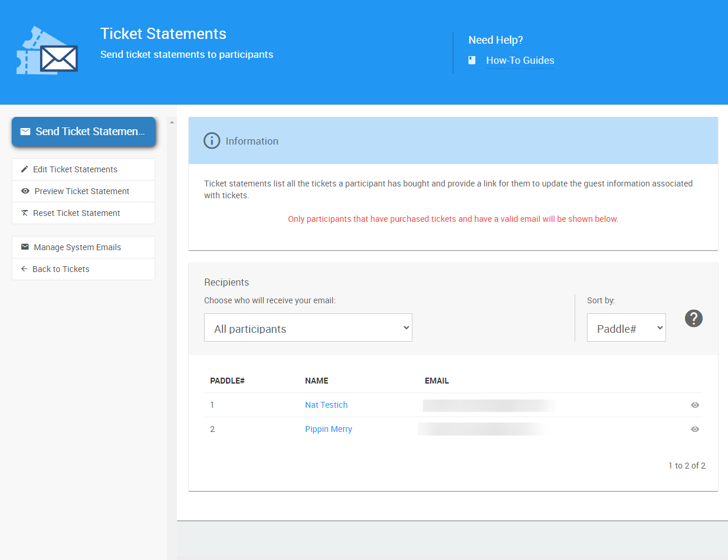Open the All participants recipients dropdown
Image resolution: width=728 pixels, height=560 pixels.
coord(308,328)
